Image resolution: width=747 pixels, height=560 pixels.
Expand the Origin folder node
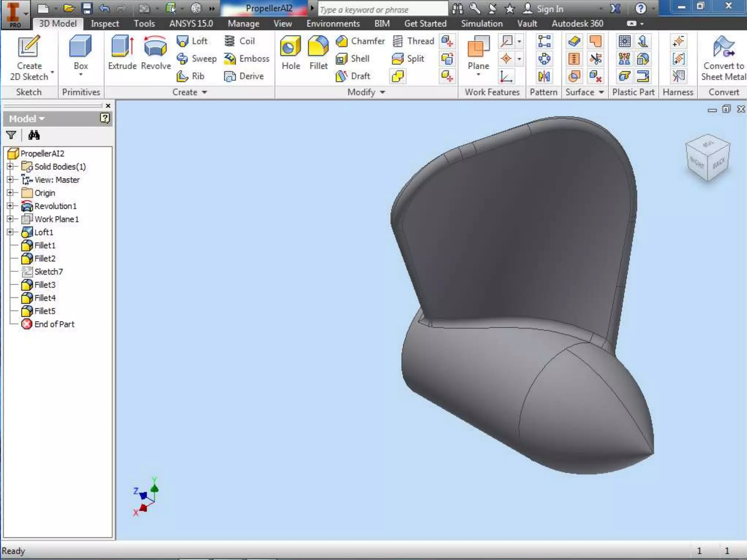[10, 193]
